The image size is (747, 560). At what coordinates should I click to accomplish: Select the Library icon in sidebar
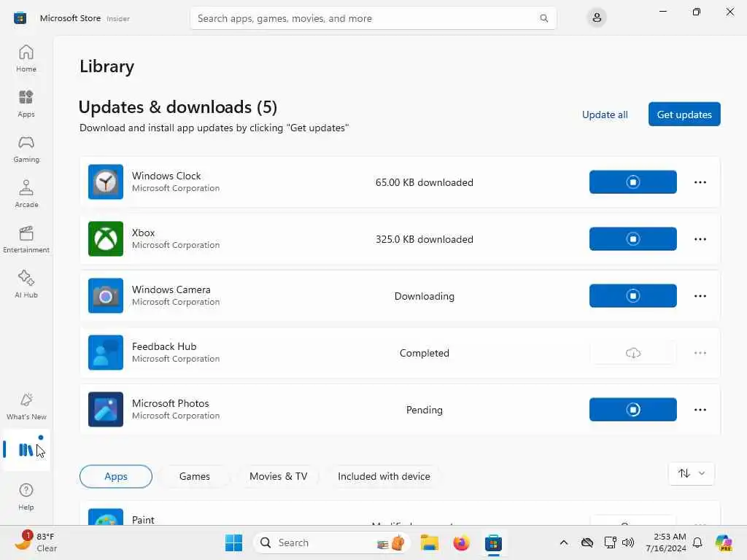pos(26,449)
